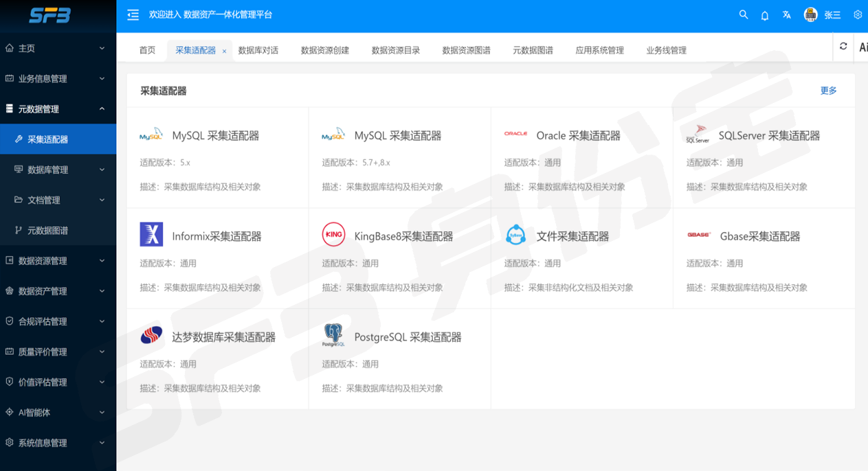The width and height of the screenshot is (868, 471).
Task: Click the MySQL logo on the 5.x adapter card
Action: 151,135
